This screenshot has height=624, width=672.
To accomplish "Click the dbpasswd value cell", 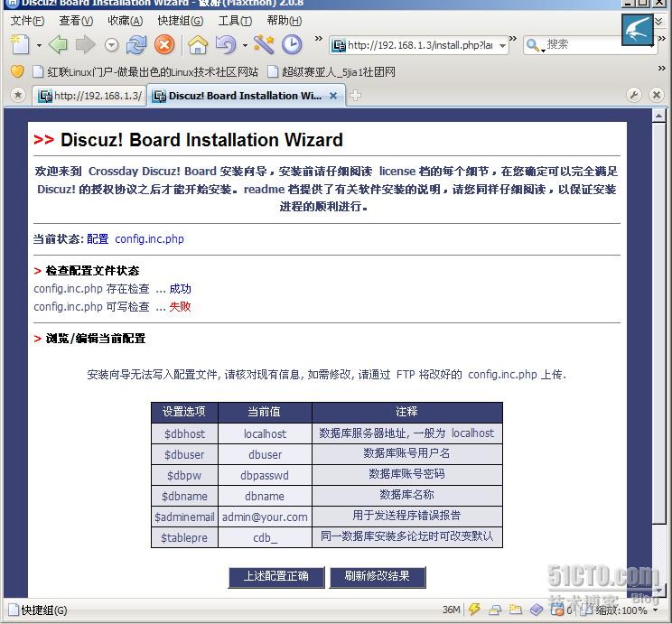I will click(x=265, y=475).
